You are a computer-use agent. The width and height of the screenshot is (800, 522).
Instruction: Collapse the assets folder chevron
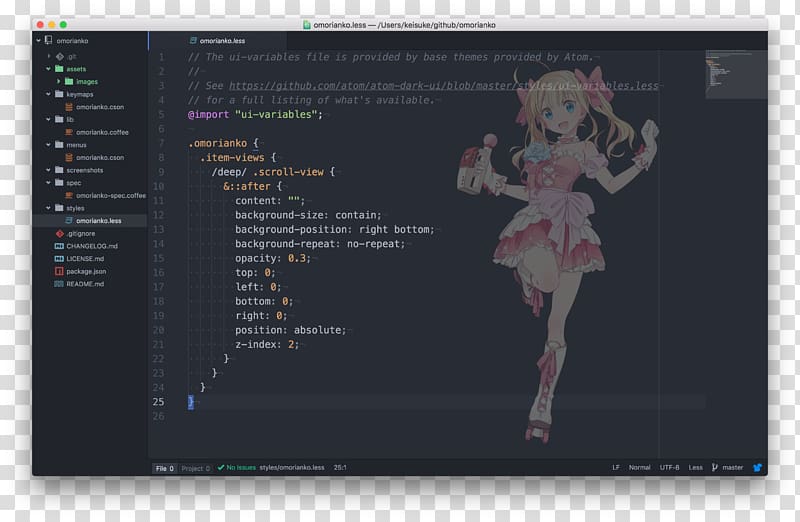tap(48, 69)
